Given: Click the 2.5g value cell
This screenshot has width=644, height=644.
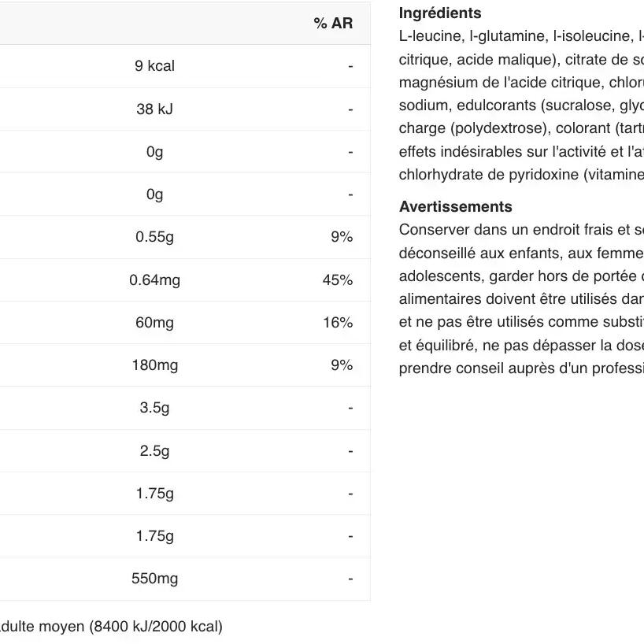Looking at the screenshot, I should pyautogui.click(x=154, y=451).
